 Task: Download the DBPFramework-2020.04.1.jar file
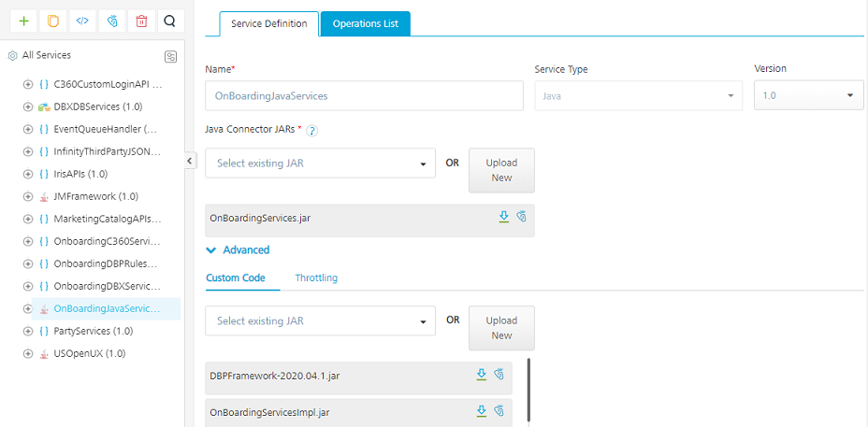pyautogui.click(x=482, y=375)
